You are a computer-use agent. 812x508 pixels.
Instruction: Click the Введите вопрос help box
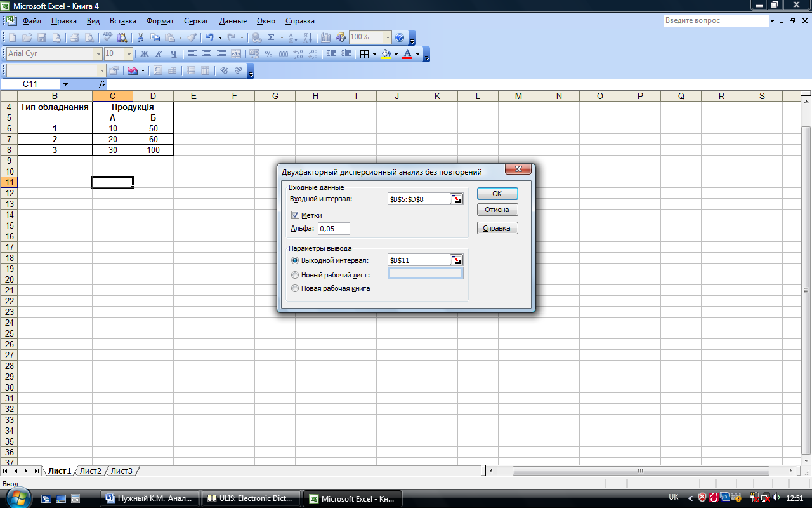pyautogui.click(x=716, y=20)
